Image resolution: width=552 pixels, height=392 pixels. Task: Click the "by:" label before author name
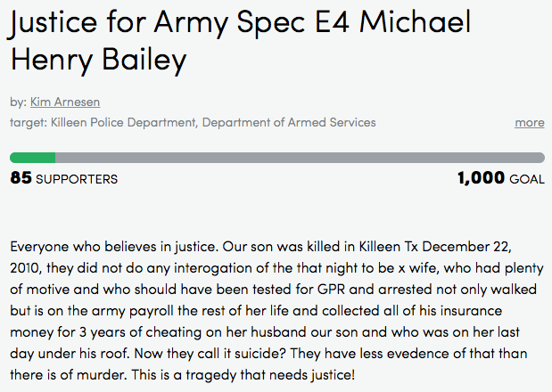click(18, 102)
